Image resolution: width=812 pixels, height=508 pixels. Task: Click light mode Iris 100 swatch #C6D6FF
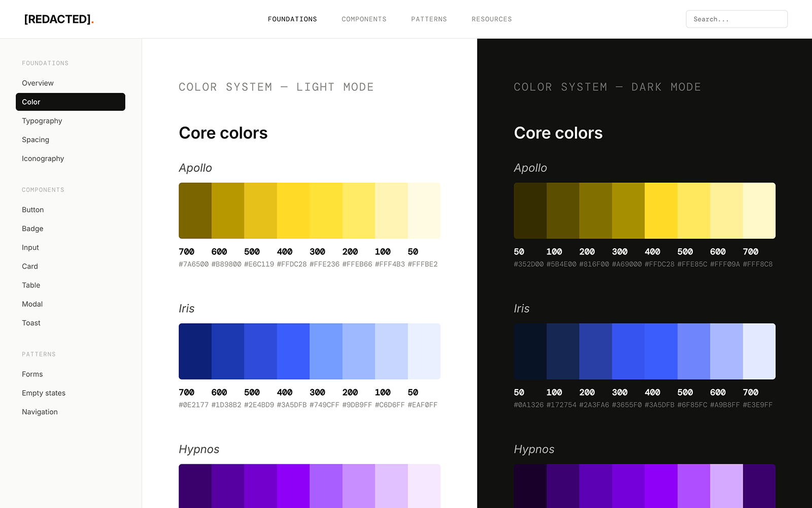pos(391,352)
